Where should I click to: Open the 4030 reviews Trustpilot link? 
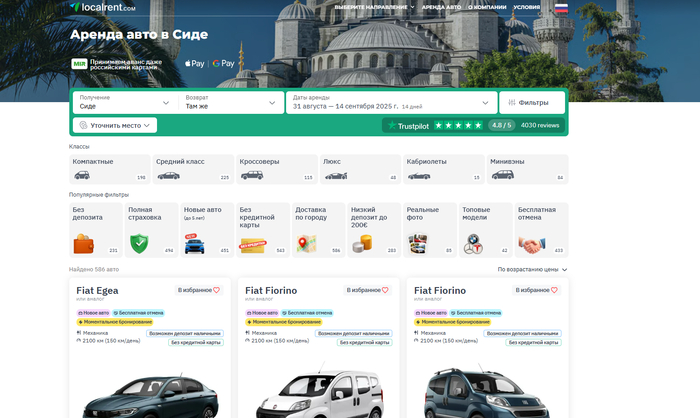(540, 125)
